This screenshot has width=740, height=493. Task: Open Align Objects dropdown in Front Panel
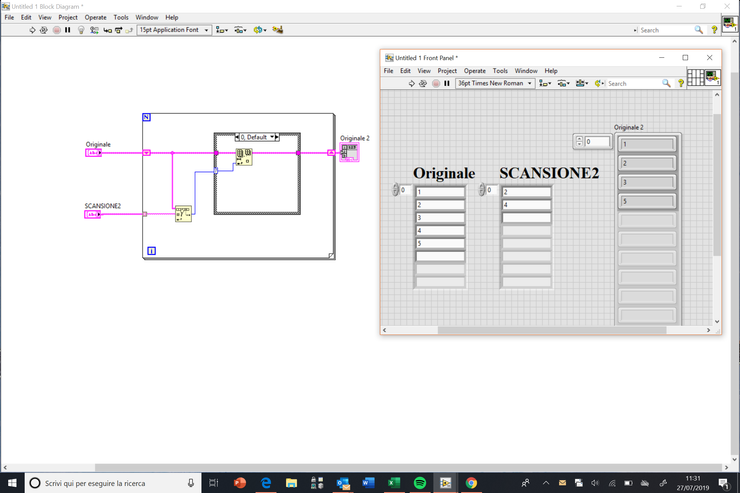545,84
